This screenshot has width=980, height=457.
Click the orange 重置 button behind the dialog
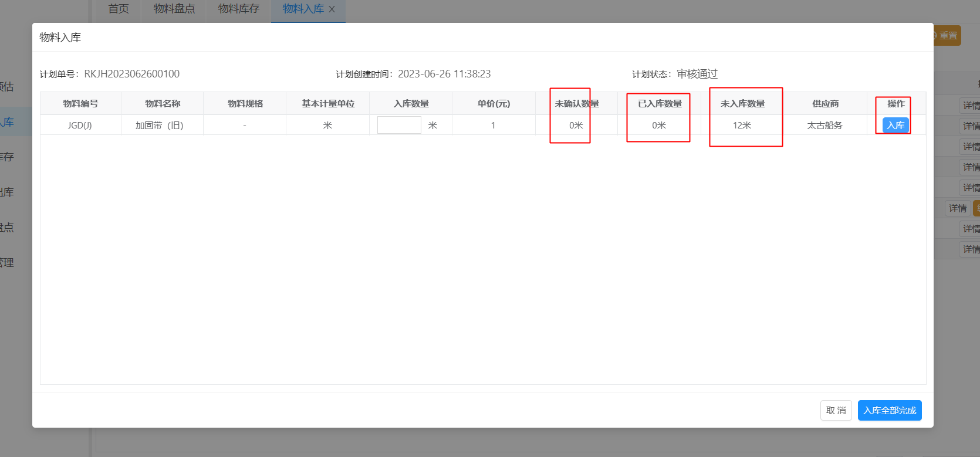947,36
